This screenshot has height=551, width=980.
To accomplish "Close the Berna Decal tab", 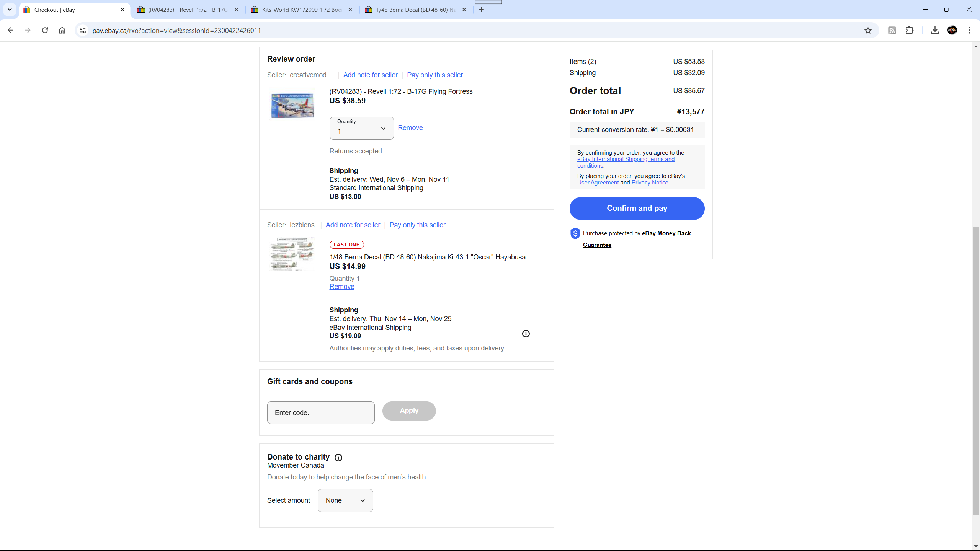I will 464,10.
